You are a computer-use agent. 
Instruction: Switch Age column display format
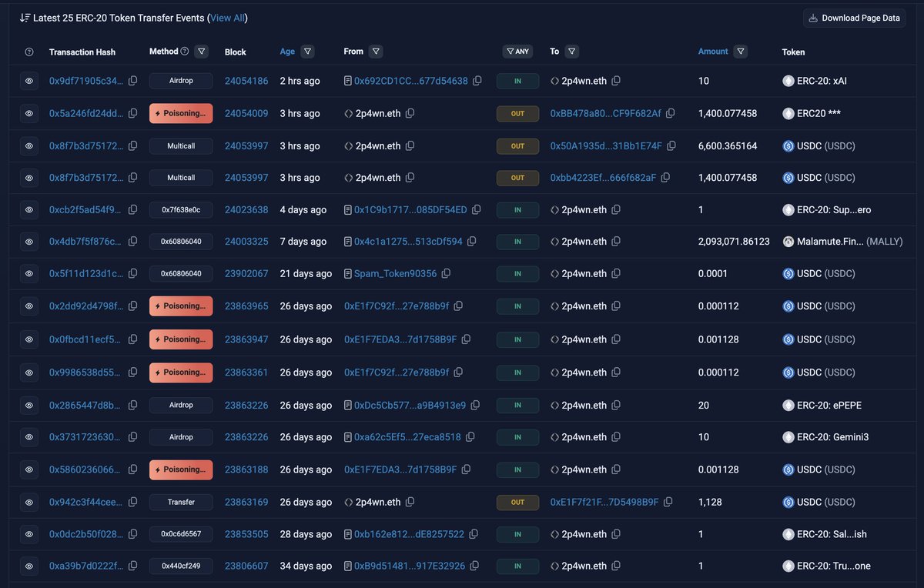pyautogui.click(x=287, y=52)
